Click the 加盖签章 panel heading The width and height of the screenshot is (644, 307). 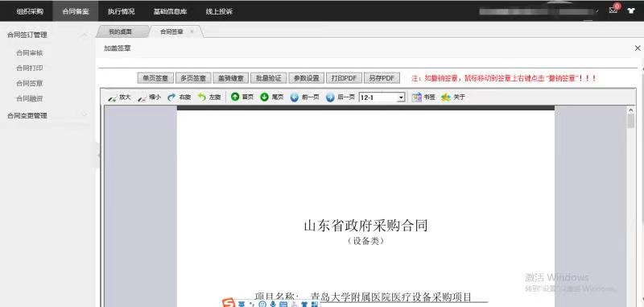pos(118,48)
